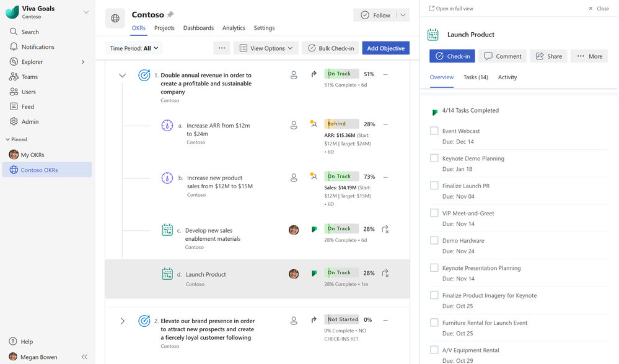Open the Time Period dropdown
The image size is (619, 364).
click(x=134, y=48)
